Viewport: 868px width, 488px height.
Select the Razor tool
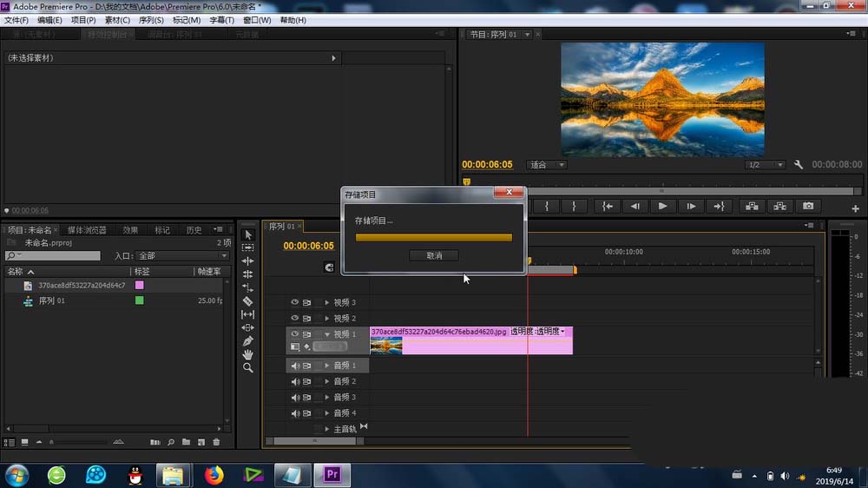248,301
